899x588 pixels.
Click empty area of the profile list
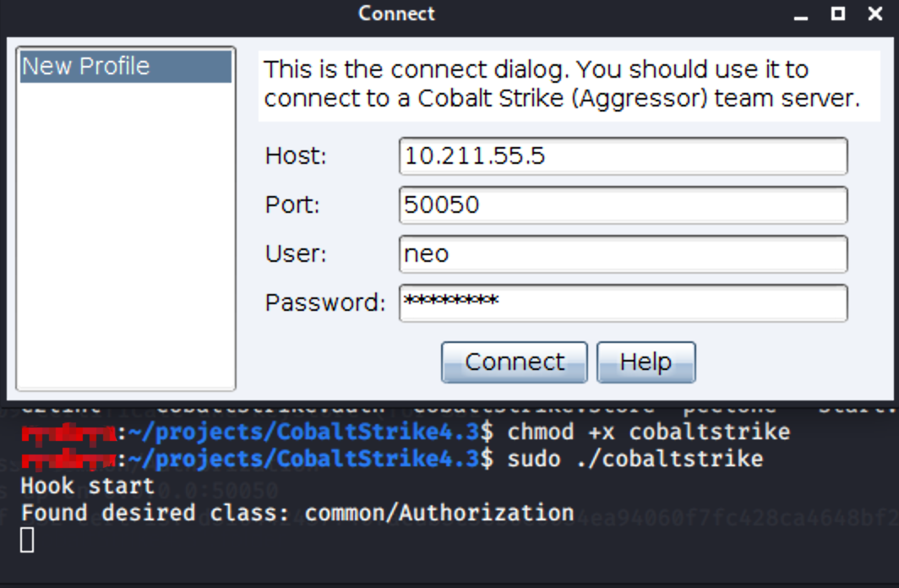tap(125, 237)
